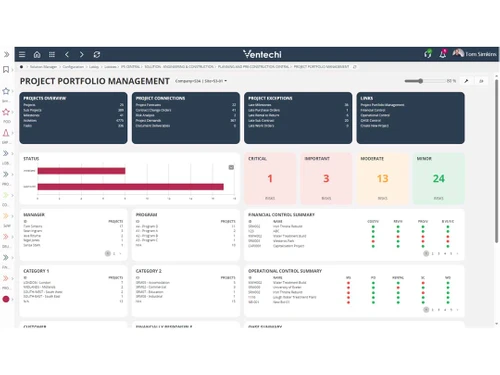The height and width of the screenshot is (375, 500).
Task: Refresh the page using the reload icon
Action: click(x=97, y=54)
